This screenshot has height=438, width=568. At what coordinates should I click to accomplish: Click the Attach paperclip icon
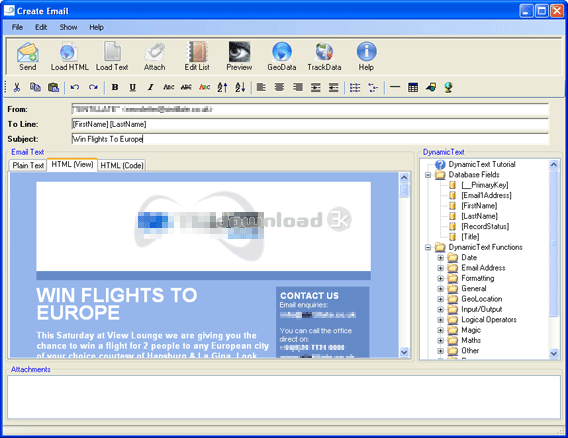pos(154,56)
